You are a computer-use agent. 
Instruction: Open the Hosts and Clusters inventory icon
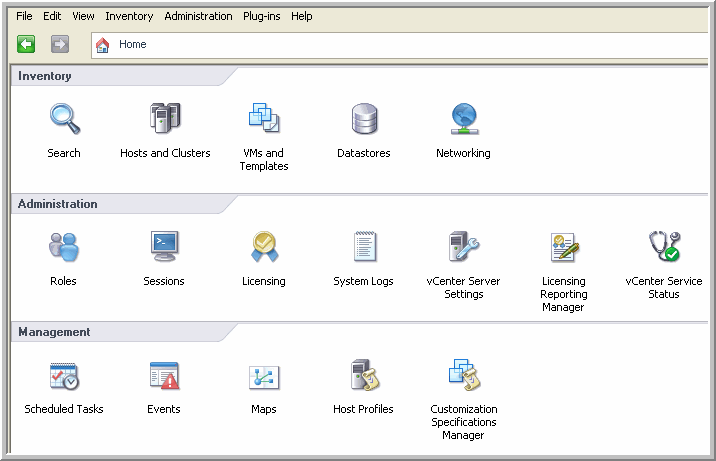pyautogui.click(x=164, y=119)
